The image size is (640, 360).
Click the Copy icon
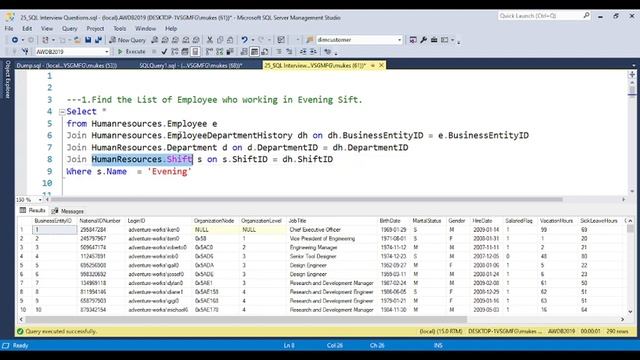pyautogui.click(x=220, y=40)
